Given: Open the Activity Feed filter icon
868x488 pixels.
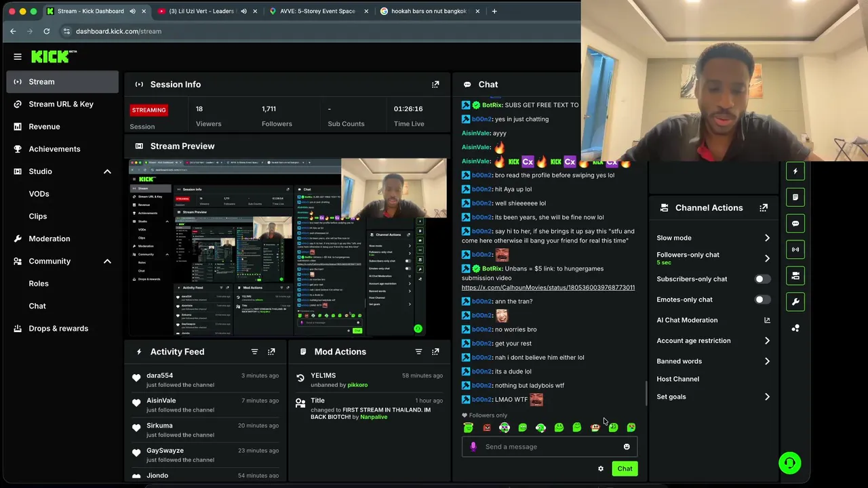Looking at the screenshot, I should tap(254, 352).
